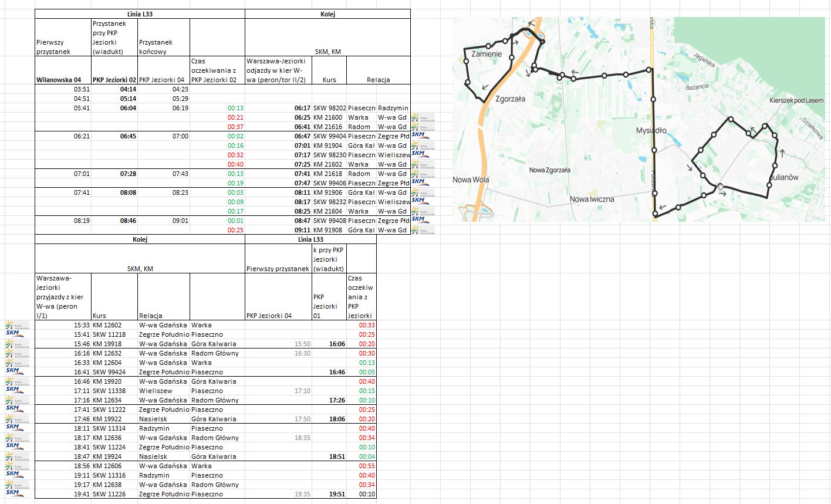This screenshot has width=831, height=504.
Task: Click Koleje Mazowieckie logo beside KM 21618 row
Action: click(423, 174)
